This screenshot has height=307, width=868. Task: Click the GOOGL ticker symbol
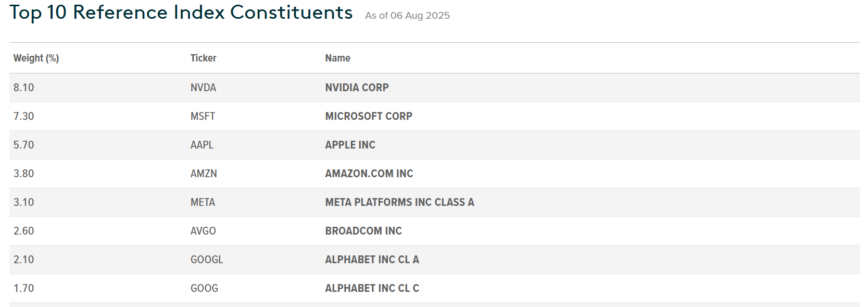[207, 260]
